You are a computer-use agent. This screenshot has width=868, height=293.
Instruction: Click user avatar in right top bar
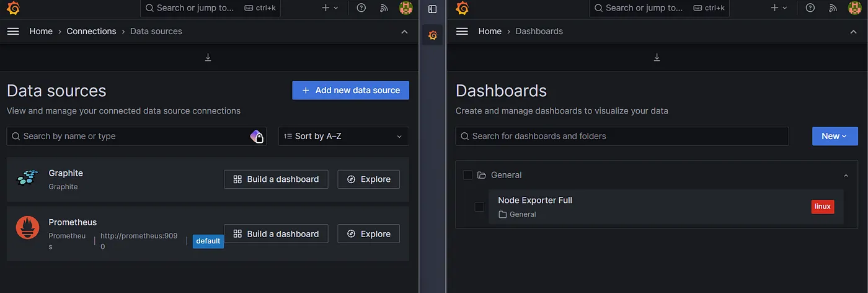(x=855, y=8)
